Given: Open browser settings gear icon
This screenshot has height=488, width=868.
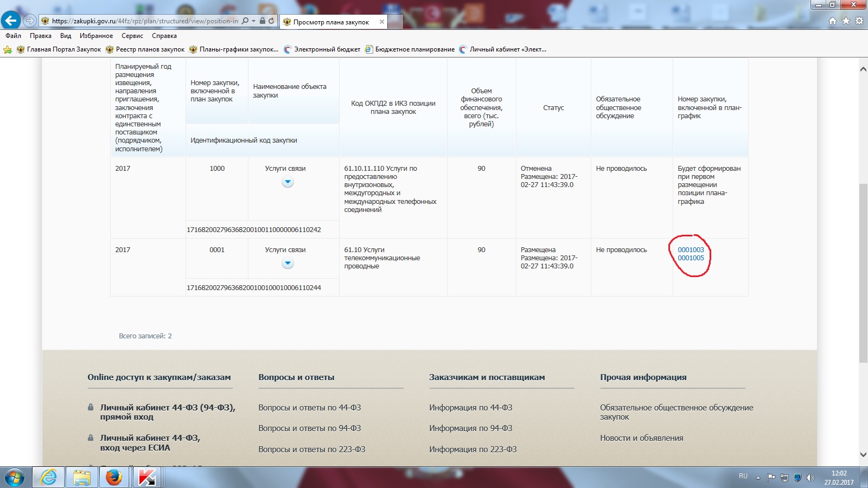Looking at the screenshot, I should 859,21.
